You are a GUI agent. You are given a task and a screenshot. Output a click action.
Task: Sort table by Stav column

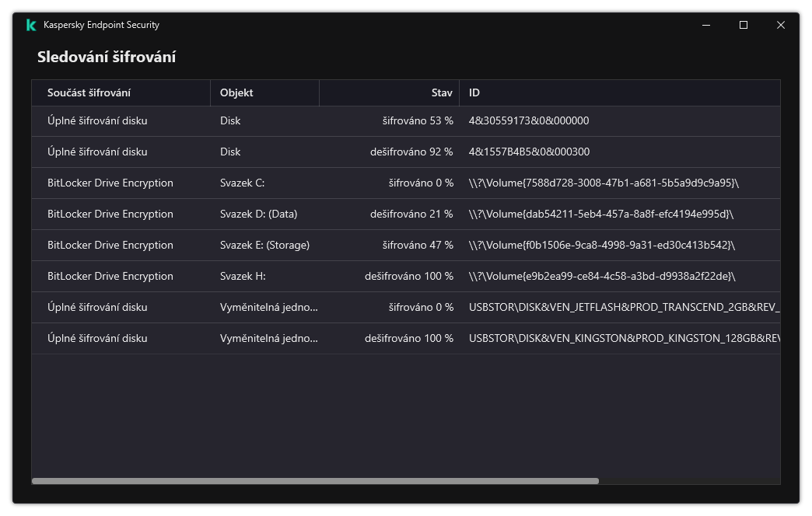click(x=441, y=92)
